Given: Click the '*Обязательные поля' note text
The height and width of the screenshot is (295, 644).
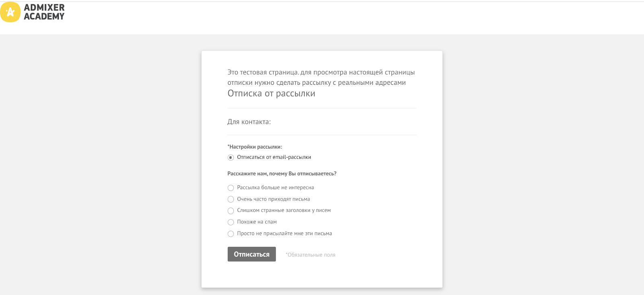Looking at the screenshot, I should [310, 255].
